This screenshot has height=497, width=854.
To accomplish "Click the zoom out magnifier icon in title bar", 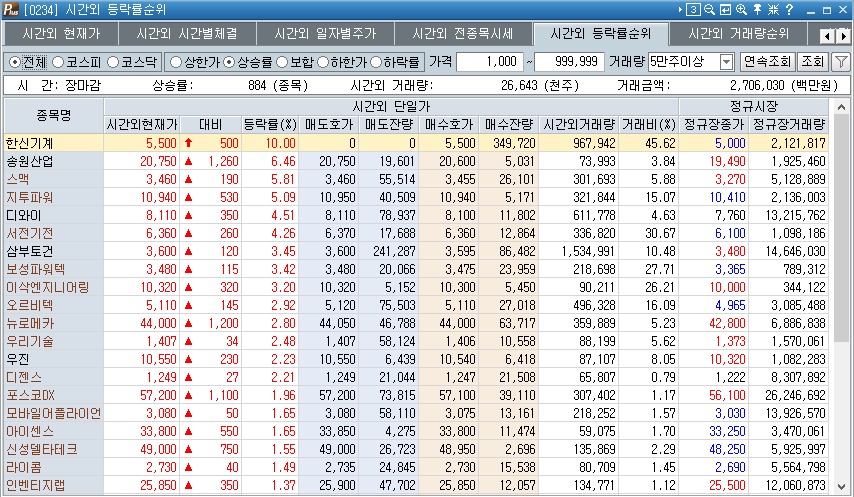I will click(709, 9).
